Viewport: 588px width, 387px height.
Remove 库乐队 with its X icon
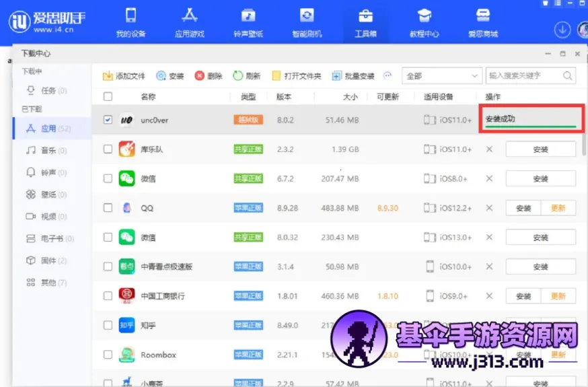[489, 149]
